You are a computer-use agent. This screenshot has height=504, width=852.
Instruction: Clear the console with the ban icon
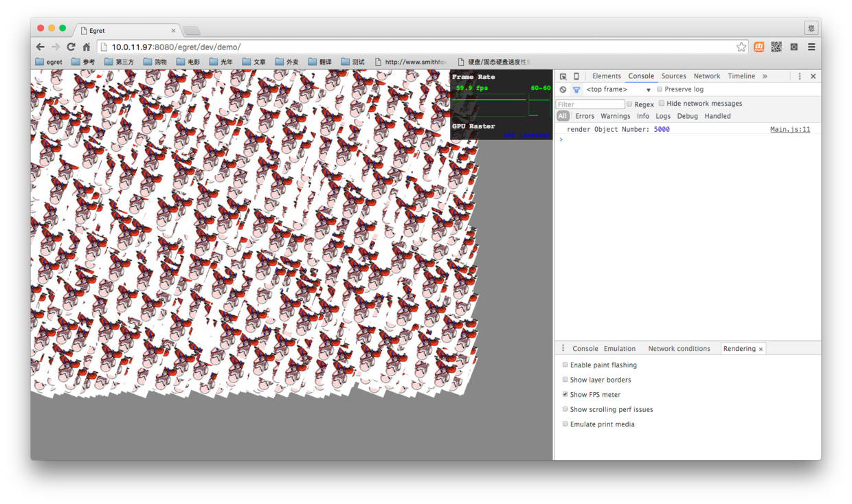(563, 89)
